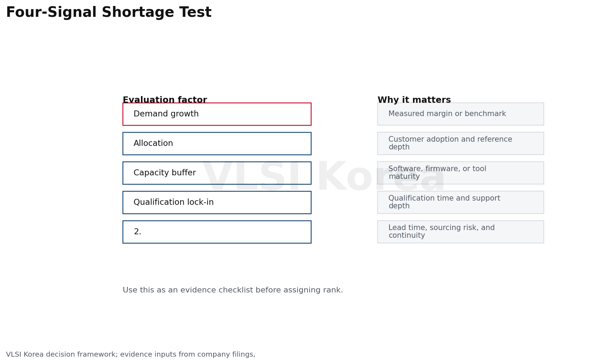Click Qualification time and support depth box
The height and width of the screenshot is (364, 616).
[460, 202]
